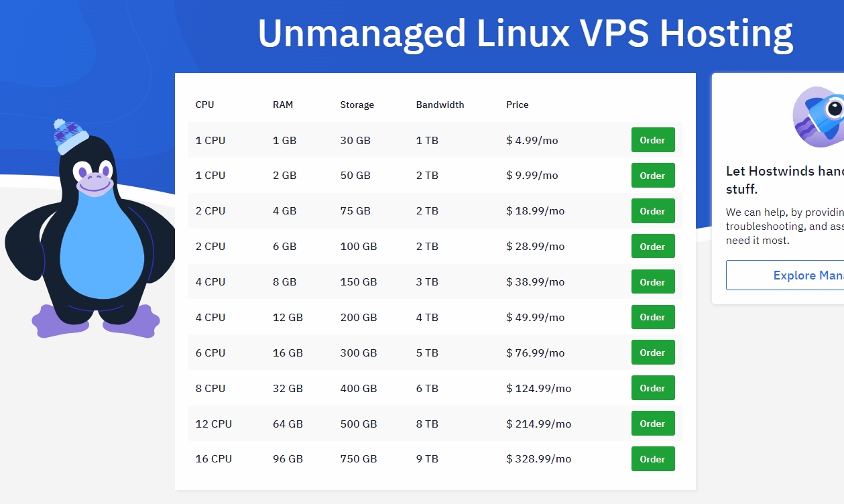Click the CPU column header
Screen dimensions: 844x504
204,105
